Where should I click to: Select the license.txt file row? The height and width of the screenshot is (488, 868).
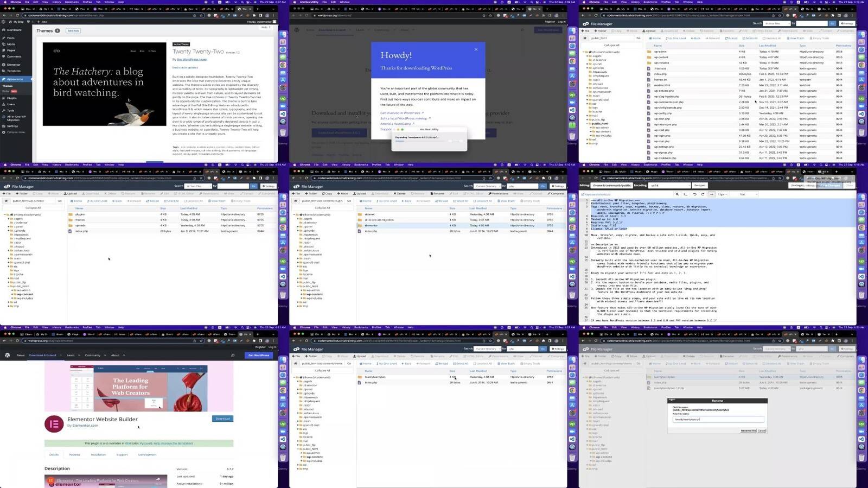(751, 80)
